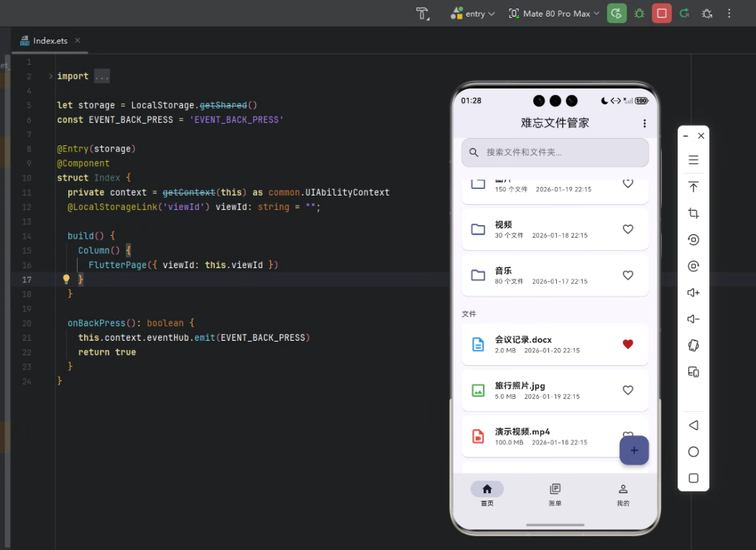
Task: Click the folded import ellipsis placeholder
Action: 102,76
